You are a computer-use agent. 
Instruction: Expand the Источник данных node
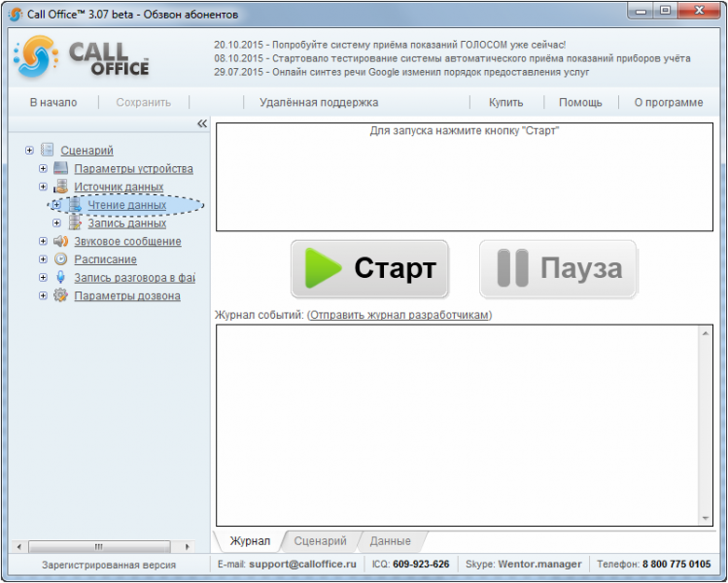pos(43,187)
